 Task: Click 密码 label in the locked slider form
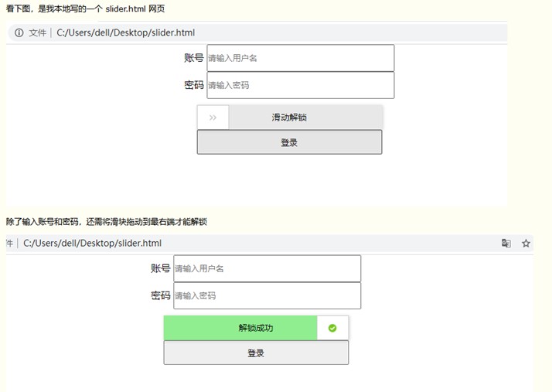tap(194, 85)
